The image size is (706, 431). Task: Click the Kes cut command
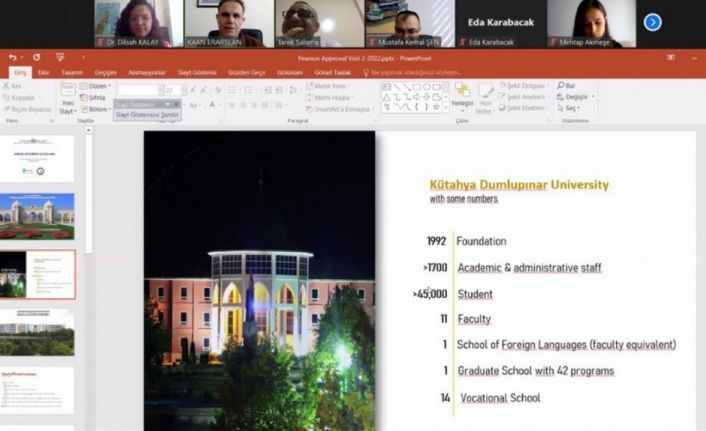click(x=14, y=86)
